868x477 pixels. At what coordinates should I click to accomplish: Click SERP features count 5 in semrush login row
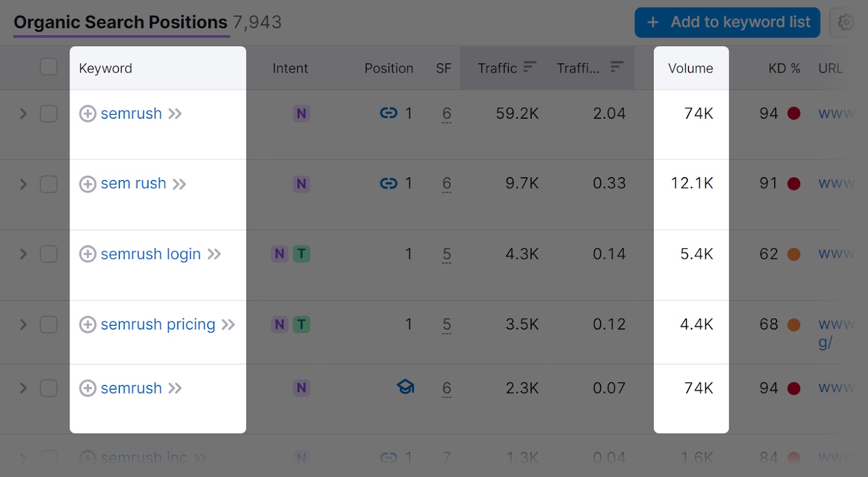(446, 254)
